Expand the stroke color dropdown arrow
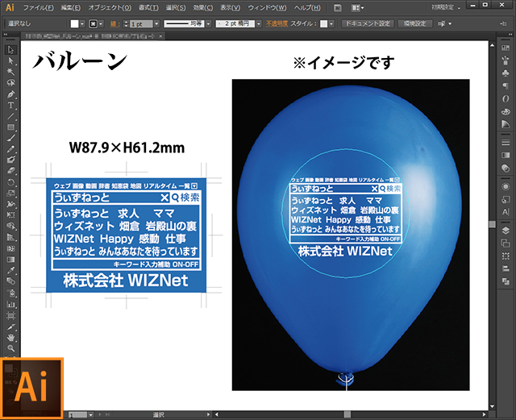 coord(101,23)
